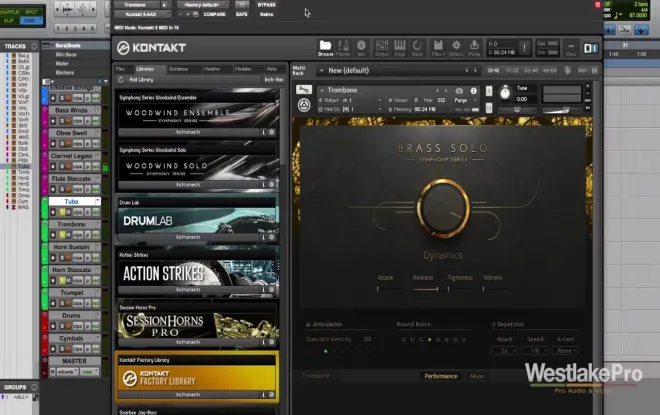The height and width of the screenshot is (415, 660).
Task: Toggle Mute button on Trombone instrument
Action: (489, 108)
